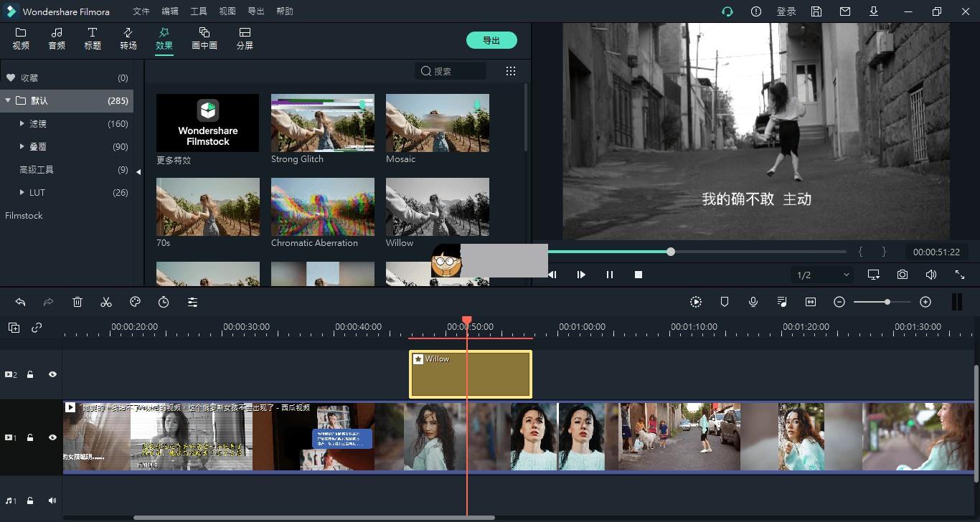Click the download icon in title bar
980x522 pixels.
pyautogui.click(x=874, y=11)
